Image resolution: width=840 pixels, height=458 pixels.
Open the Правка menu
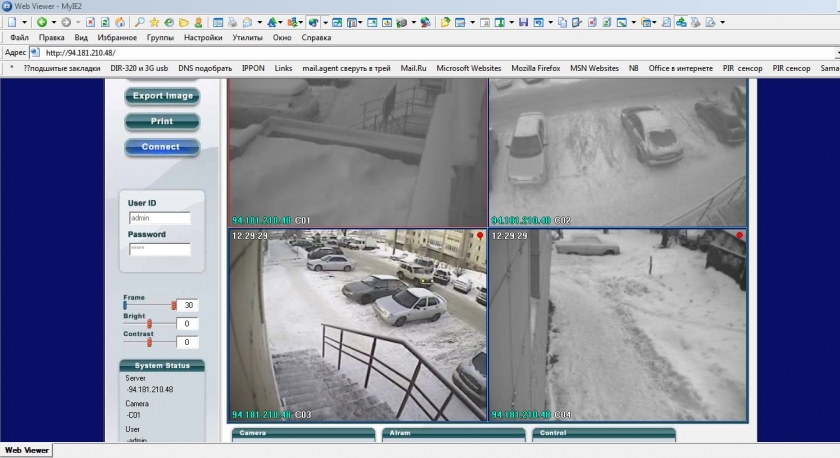pyautogui.click(x=51, y=37)
